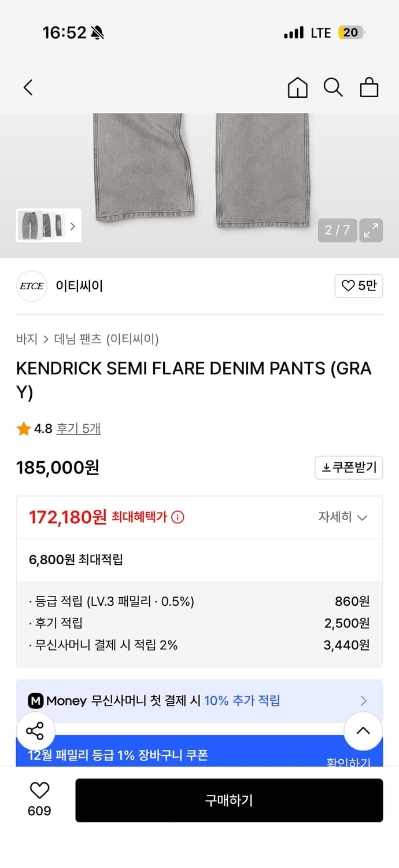Tap the 쿠폰받기 coupon download control
Screen dimensions: 399x868
click(x=349, y=468)
